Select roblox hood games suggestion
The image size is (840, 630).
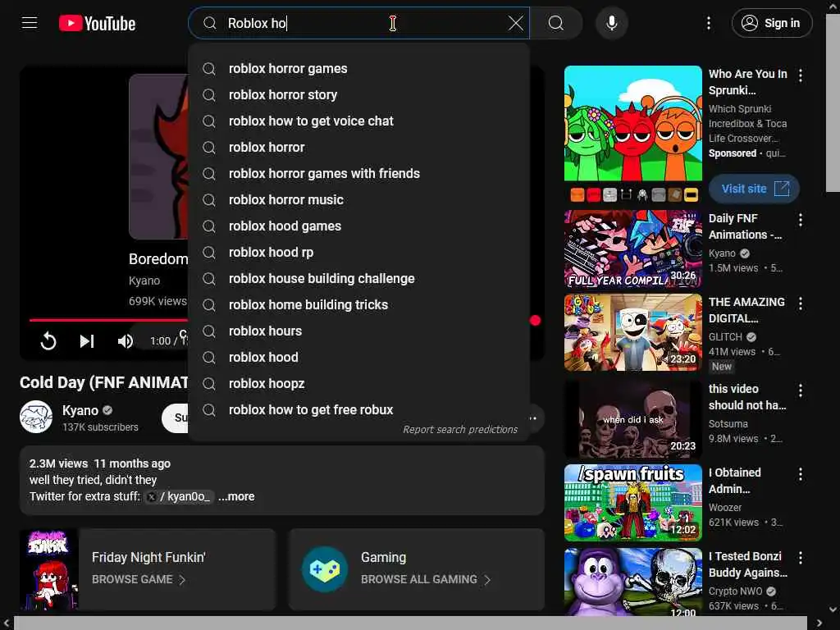[x=359, y=226]
